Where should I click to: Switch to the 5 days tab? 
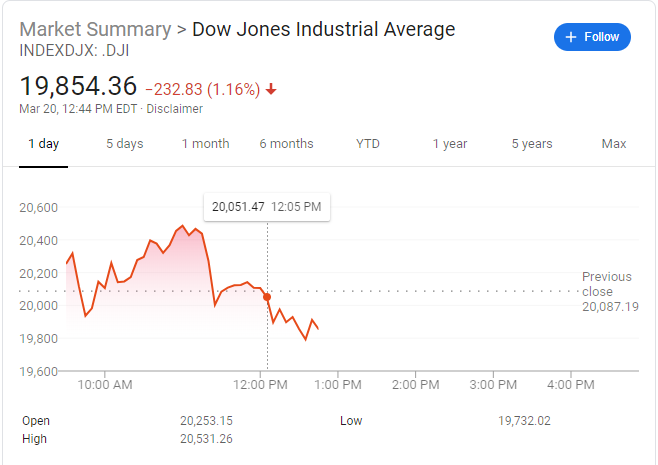click(x=125, y=144)
